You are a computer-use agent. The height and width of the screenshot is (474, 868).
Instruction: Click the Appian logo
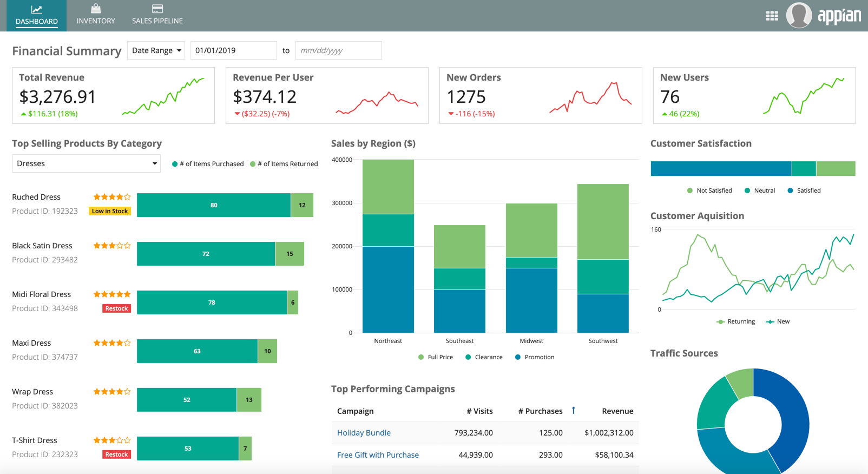(839, 16)
